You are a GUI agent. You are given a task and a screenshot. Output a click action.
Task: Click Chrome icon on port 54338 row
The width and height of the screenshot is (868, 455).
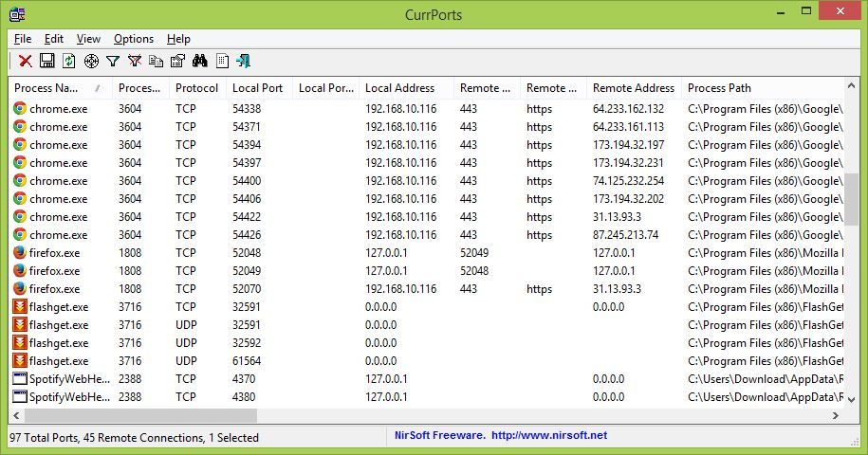pyautogui.click(x=20, y=108)
